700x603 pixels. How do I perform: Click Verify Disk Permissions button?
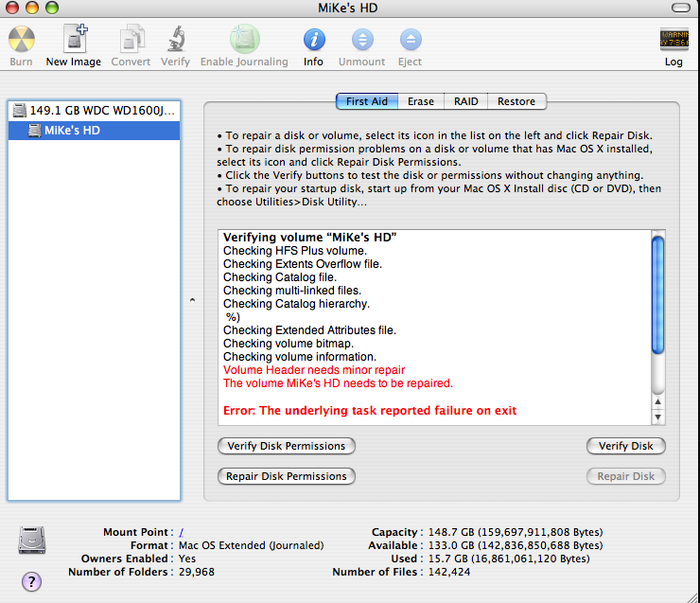coord(287,446)
